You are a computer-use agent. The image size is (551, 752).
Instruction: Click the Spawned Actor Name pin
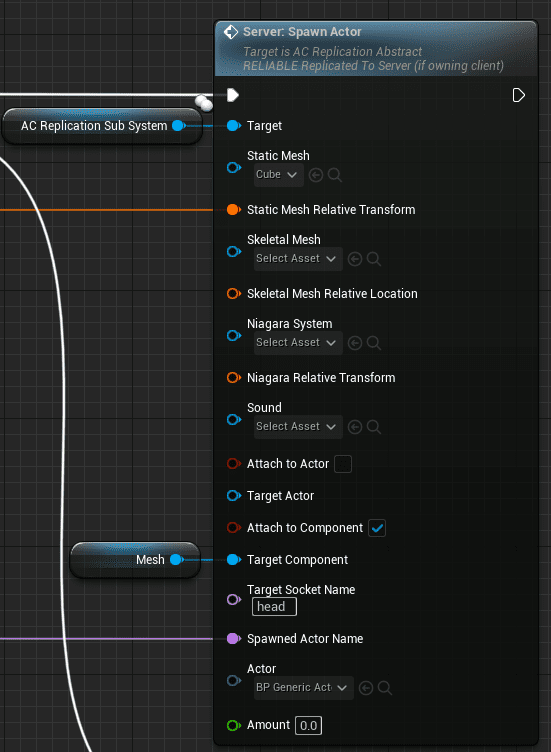coord(234,638)
